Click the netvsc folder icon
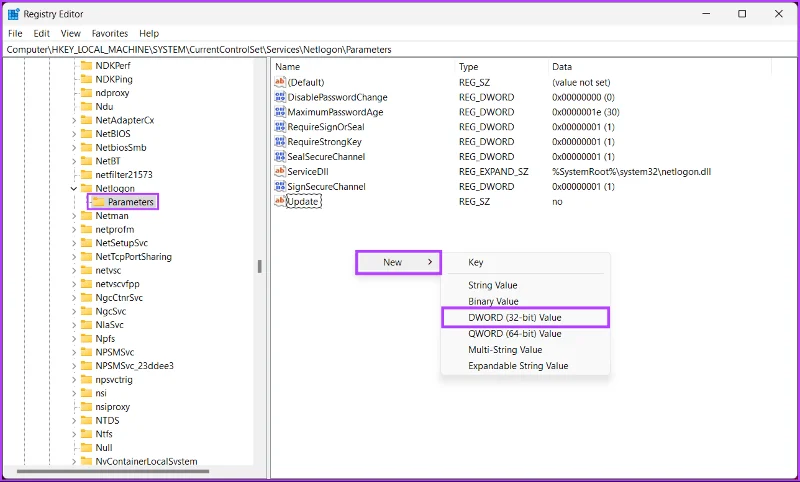Image resolution: width=800 pixels, height=482 pixels. pos(86,270)
